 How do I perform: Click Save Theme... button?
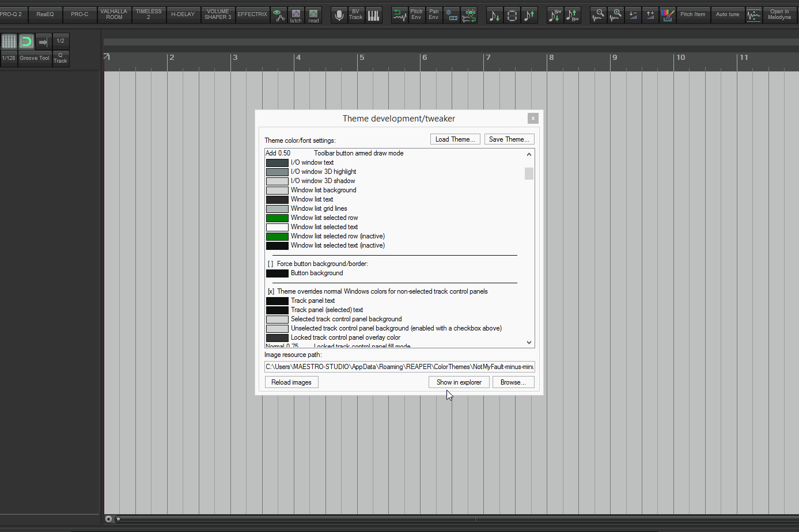tap(509, 139)
